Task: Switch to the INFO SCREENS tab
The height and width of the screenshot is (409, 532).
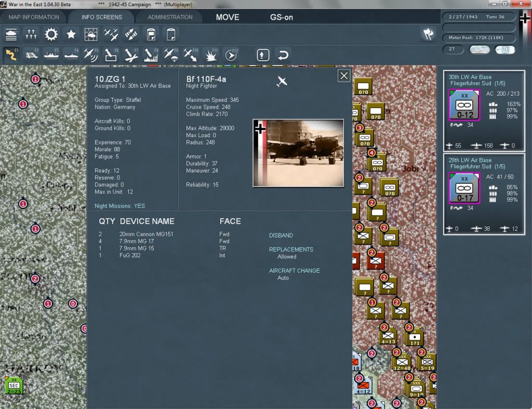Action: pyautogui.click(x=102, y=17)
